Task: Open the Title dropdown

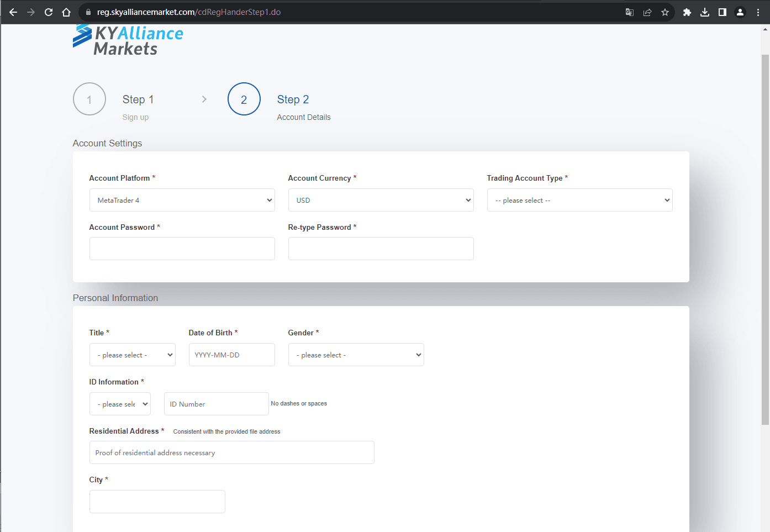Action: point(133,355)
